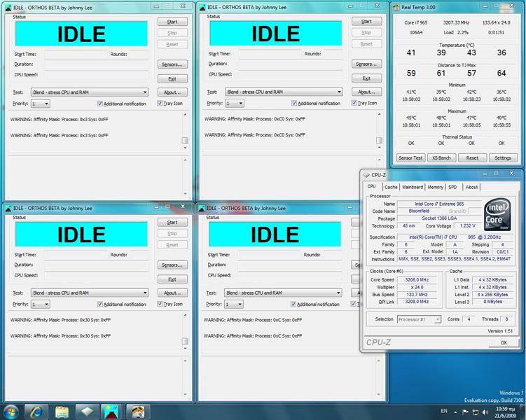Click Start in the top-left ORTHOS window
Screen dimensions: 526x420
pyautogui.click(x=172, y=22)
